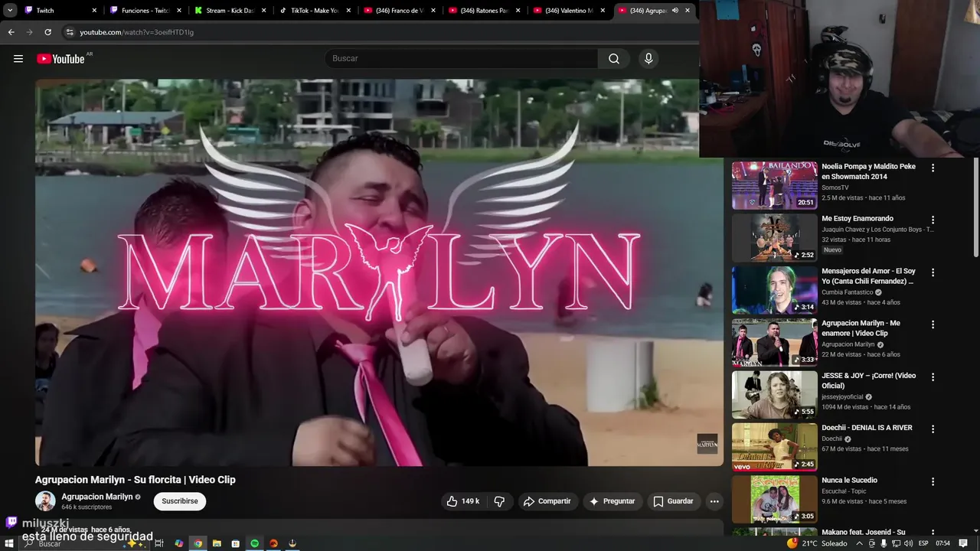Screen dimensions: 980x551
Task: View site information icon in address bar
Action: tap(69, 32)
